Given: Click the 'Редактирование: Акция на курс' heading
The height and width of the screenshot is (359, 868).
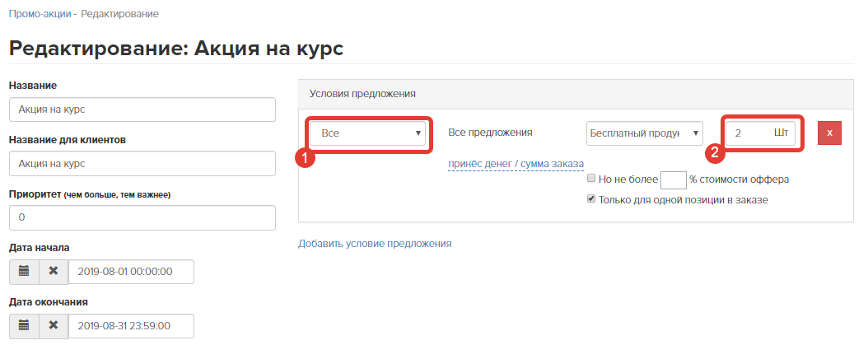Looking at the screenshot, I should 176,48.
